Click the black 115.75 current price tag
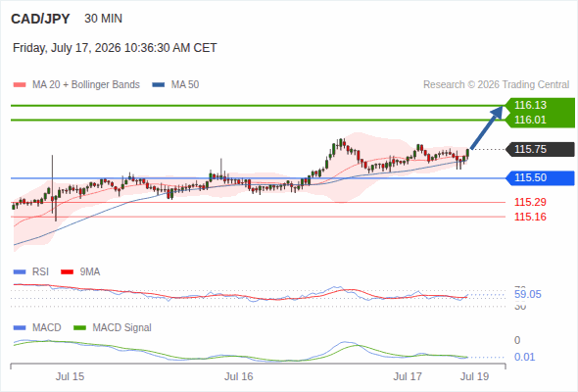The width and height of the screenshot is (578, 392). (540, 149)
